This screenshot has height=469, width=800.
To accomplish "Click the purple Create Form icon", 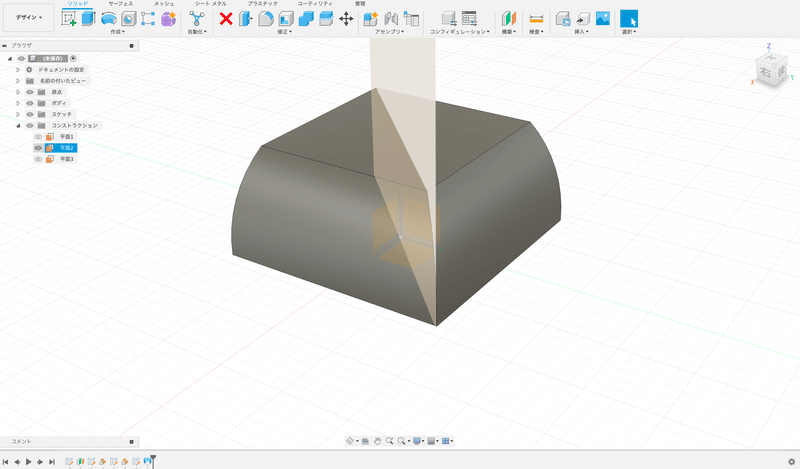I will [x=168, y=19].
